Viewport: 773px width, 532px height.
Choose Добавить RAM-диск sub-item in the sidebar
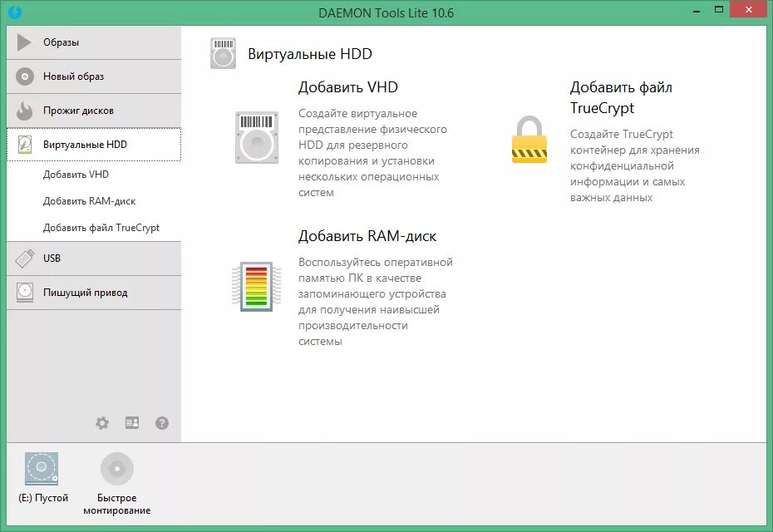[89, 201]
